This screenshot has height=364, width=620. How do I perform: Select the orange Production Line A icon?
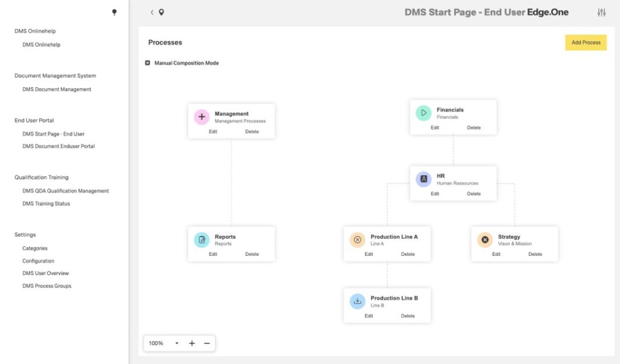(x=357, y=239)
